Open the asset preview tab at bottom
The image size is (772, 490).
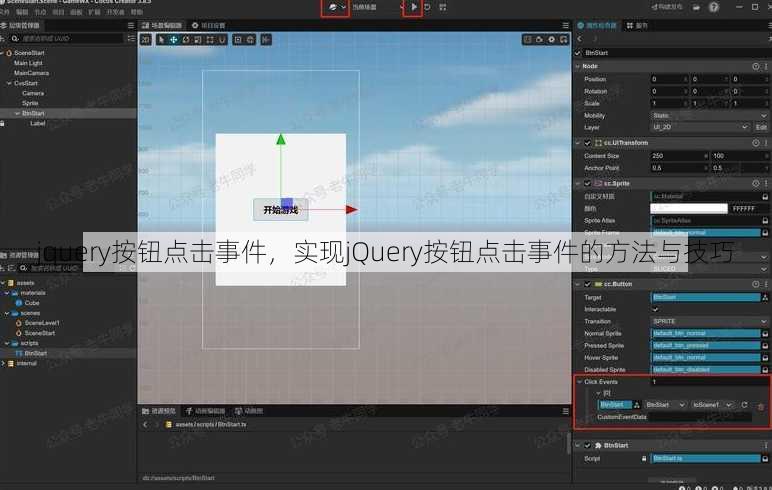(159, 411)
